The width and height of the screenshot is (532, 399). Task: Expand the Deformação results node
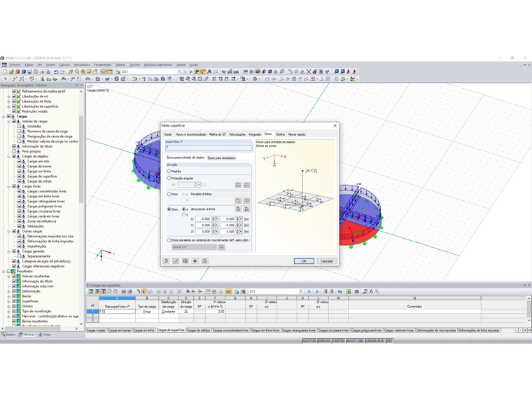click(9, 291)
